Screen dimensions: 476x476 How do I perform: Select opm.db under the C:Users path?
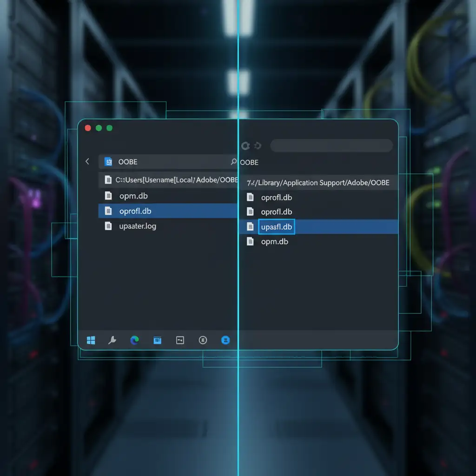pos(133,196)
